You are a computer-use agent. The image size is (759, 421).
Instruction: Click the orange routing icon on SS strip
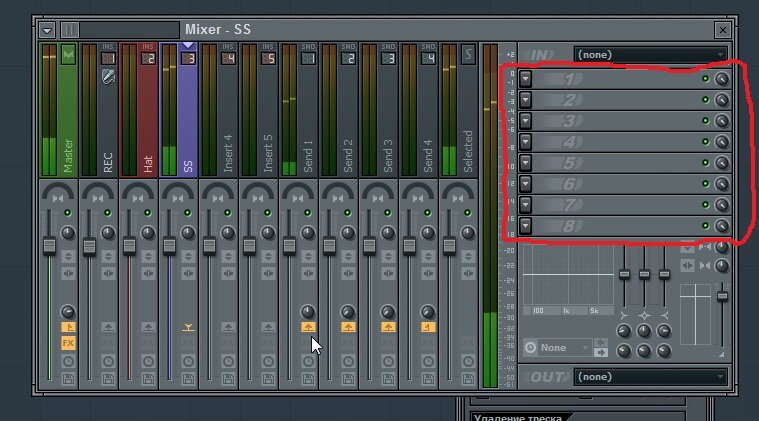point(188,328)
